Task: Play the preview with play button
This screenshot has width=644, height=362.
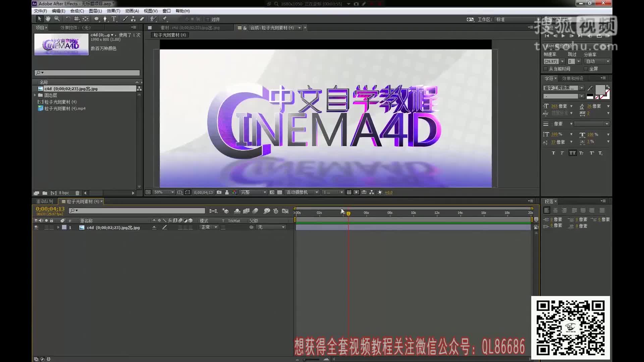Action: pyautogui.click(x=563, y=36)
